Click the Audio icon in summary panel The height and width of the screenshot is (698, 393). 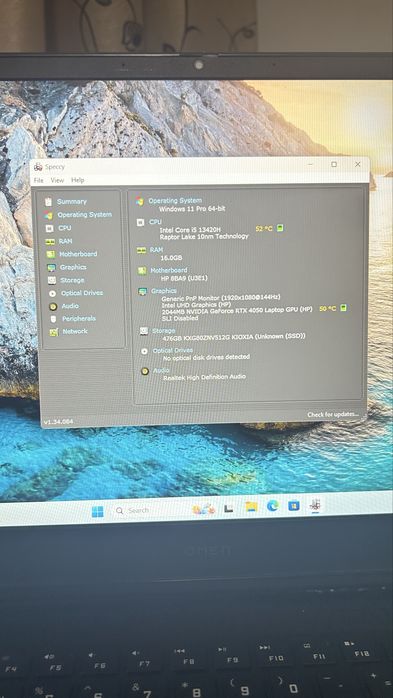click(145, 371)
